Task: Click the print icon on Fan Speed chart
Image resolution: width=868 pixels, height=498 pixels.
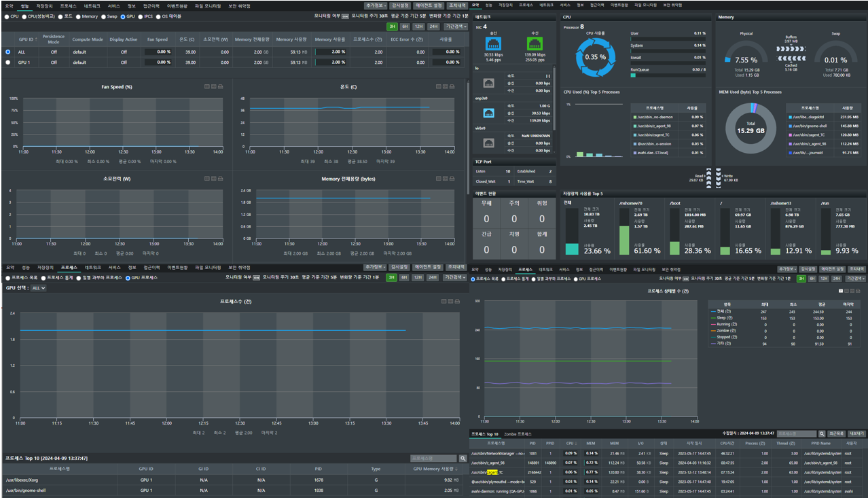Action: tap(221, 86)
